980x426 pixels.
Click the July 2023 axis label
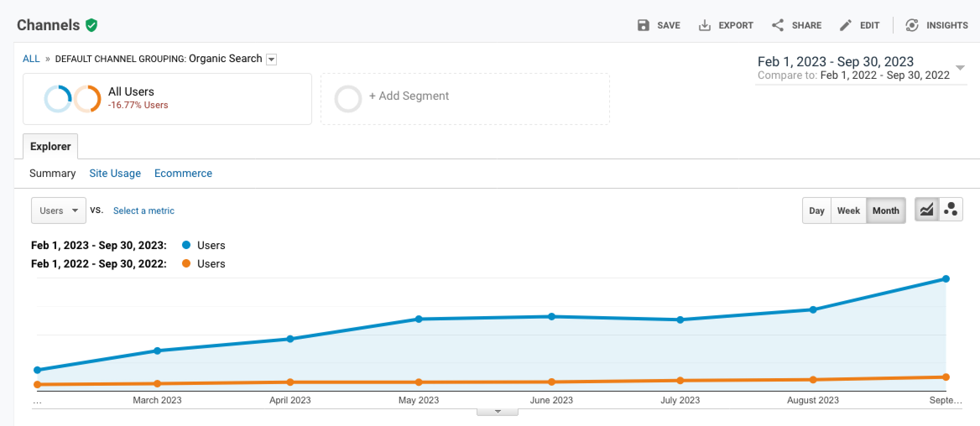tap(680, 400)
